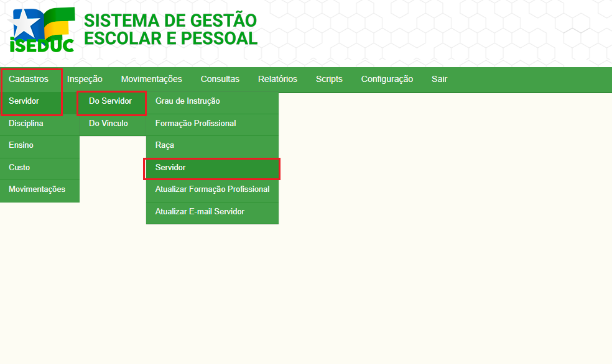Expand Servidor submenu under Cadastros
Screen dimensions: 612x364
click(24, 101)
